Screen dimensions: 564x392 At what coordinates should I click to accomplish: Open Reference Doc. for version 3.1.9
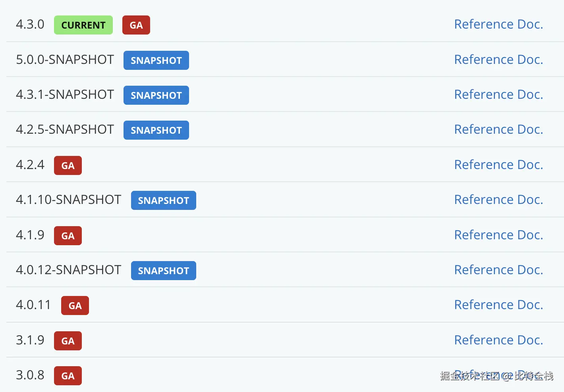pos(498,340)
